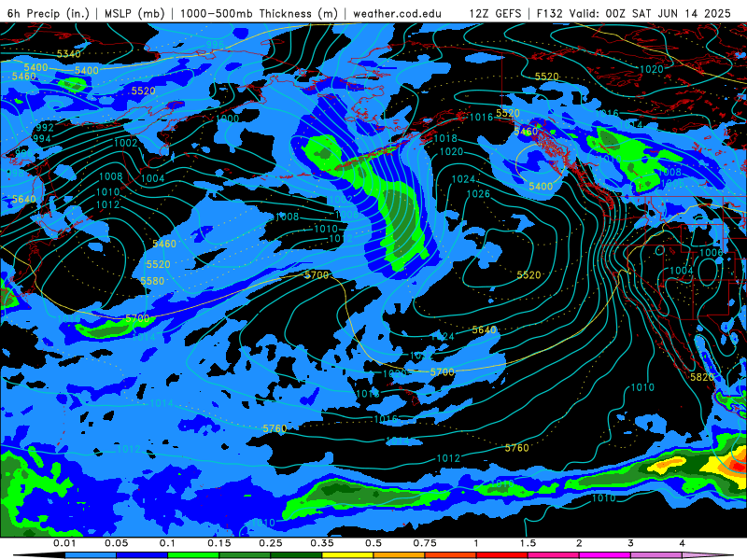This screenshot has width=747, height=560.
Task: Click the 992 isobar label
Action: click(x=45, y=128)
